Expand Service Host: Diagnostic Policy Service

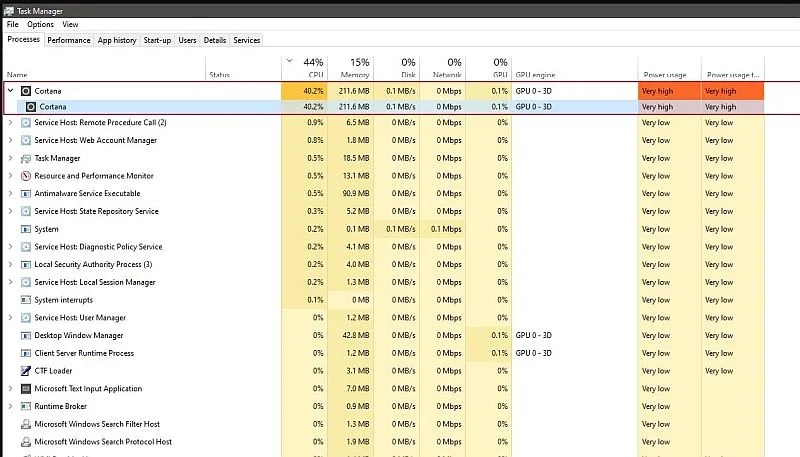[x=10, y=246]
